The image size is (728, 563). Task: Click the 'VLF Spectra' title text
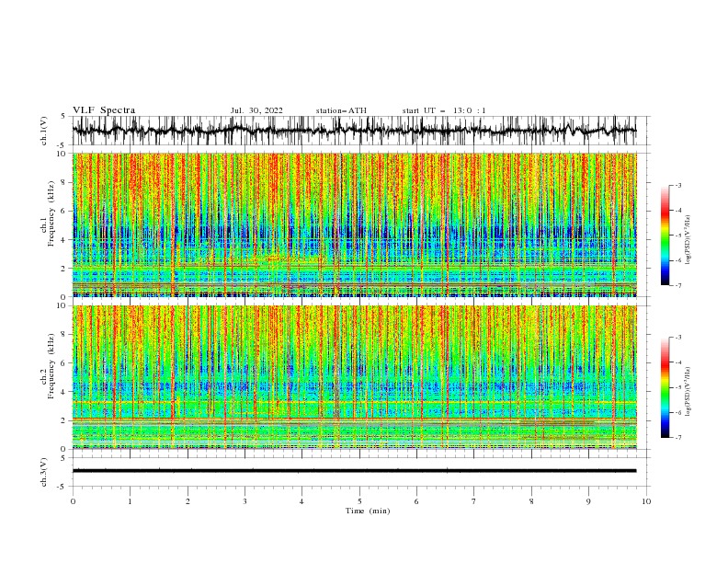point(104,110)
